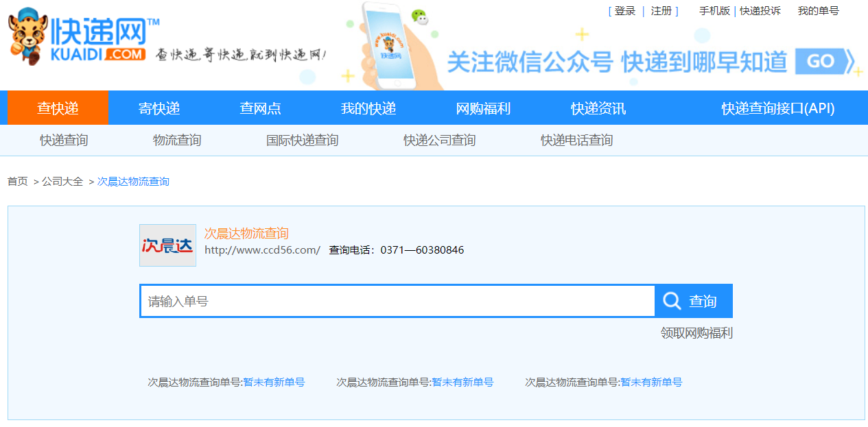This screenshot has height=427, width=868.
Task: Open the 物流查询 sub-menu item
Action: click(177, 141)
